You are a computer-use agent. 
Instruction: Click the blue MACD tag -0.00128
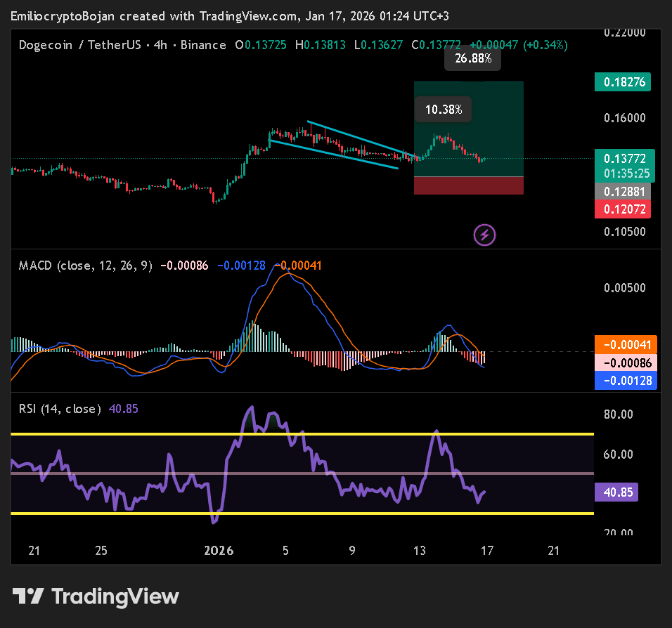tap(626, 381)
